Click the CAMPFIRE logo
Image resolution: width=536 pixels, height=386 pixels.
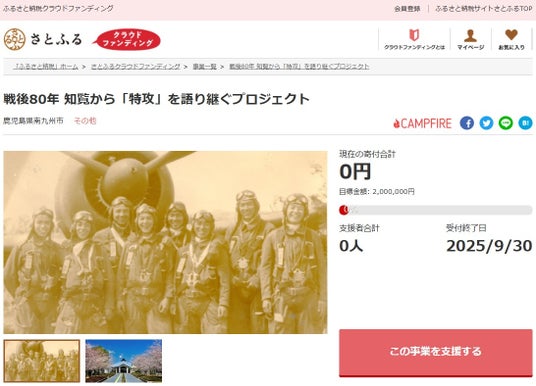click(x=423, y=123)
